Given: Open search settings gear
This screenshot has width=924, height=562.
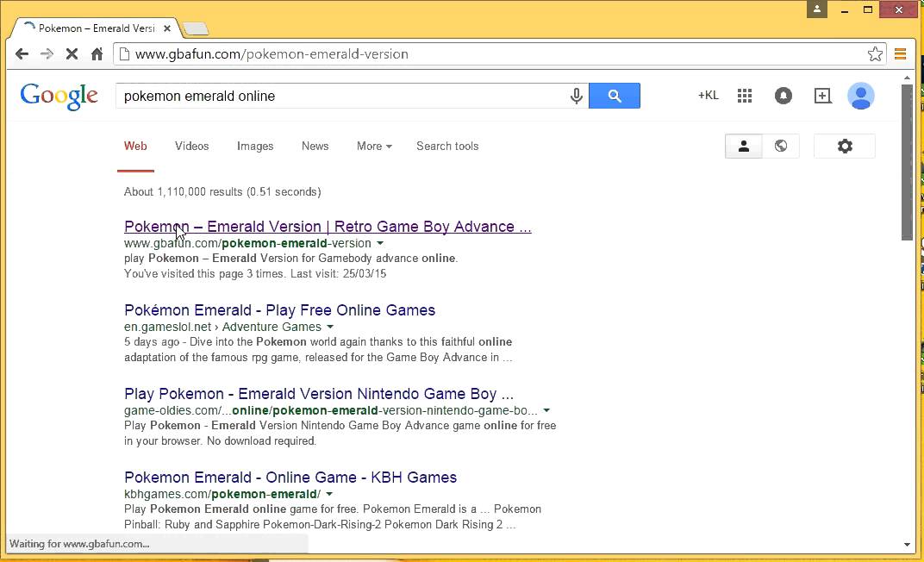Looking at the screenshot, I should 845,146.
